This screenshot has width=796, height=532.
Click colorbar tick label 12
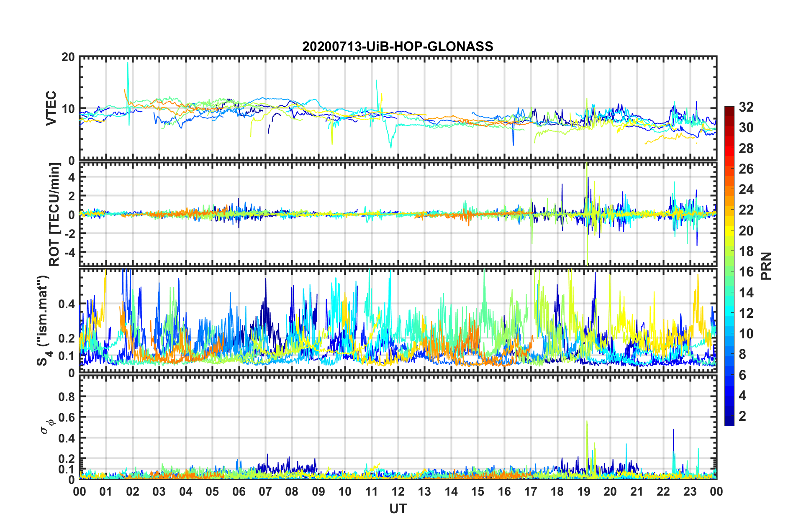point(746,313)
